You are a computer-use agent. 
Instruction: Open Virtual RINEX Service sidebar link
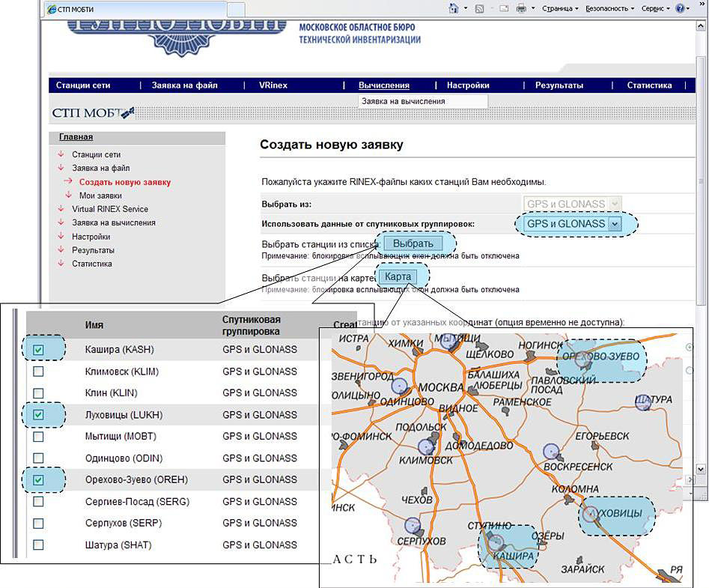click(110, 209)
